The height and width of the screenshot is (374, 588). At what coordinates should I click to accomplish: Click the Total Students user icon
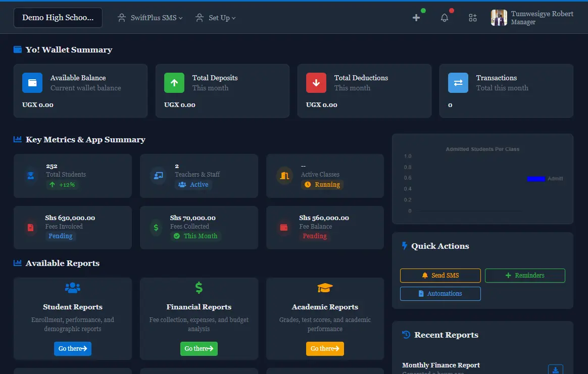(x=31, y=175)
